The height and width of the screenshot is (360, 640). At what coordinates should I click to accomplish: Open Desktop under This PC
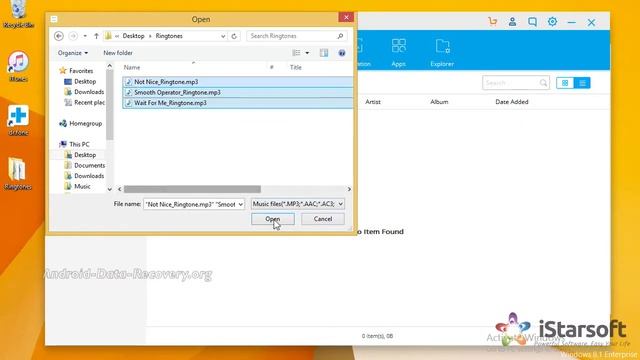click(x=80, y=155)
